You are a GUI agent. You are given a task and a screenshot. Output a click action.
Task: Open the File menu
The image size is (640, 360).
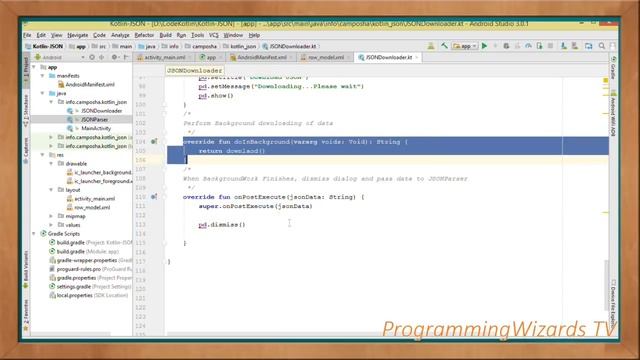pos(27,36)
